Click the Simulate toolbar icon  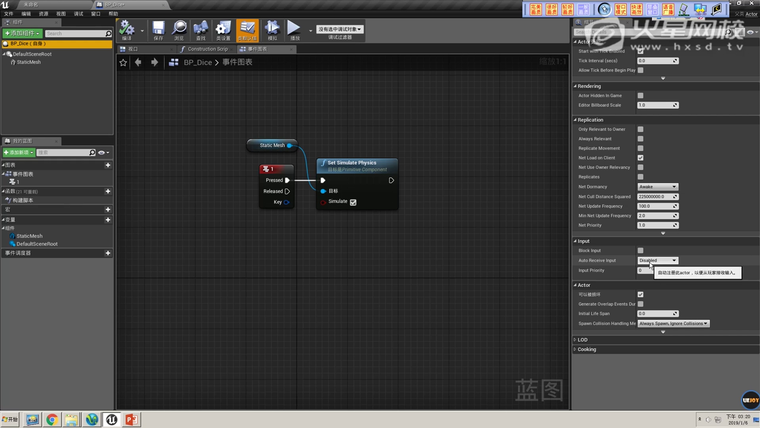(x=272, y=28)
